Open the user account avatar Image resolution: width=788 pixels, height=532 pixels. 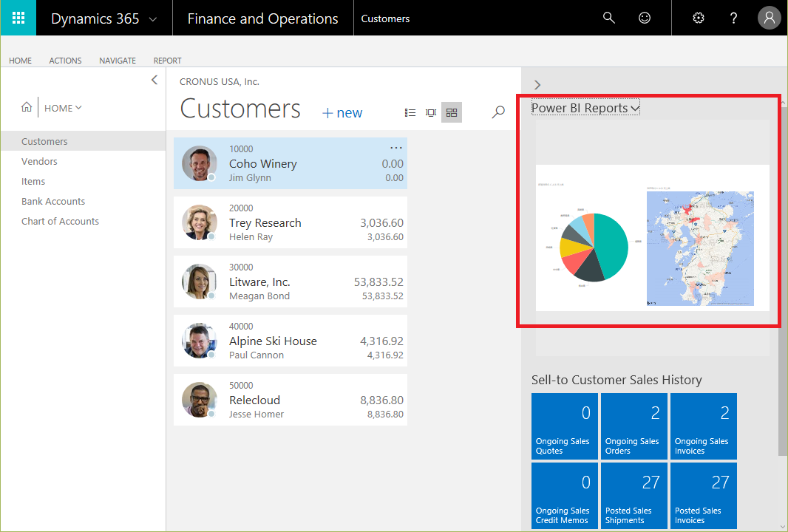click(x=769, y=18)
